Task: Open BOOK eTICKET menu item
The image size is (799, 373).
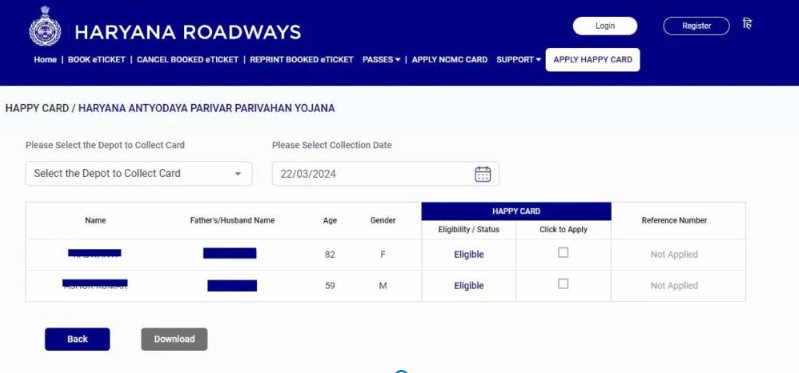Action: pyautogui.click(x=96, y=60)
